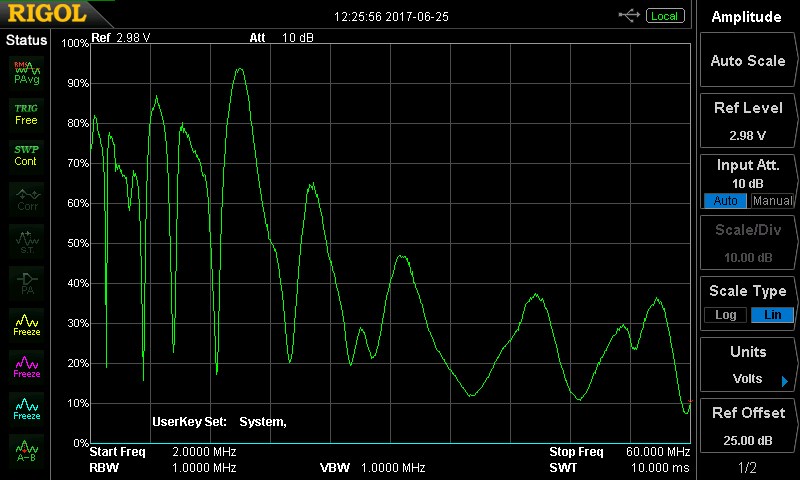Screen dimensions: 800x480
Task: Click the Local mode indicator
Action: click(x=664, y=16)
